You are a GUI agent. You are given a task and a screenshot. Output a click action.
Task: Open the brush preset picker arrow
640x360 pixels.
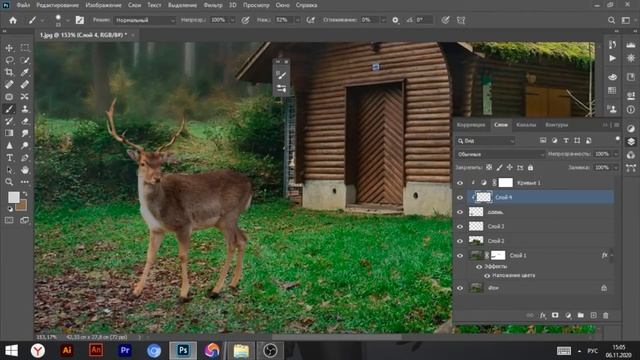point(67,20)
